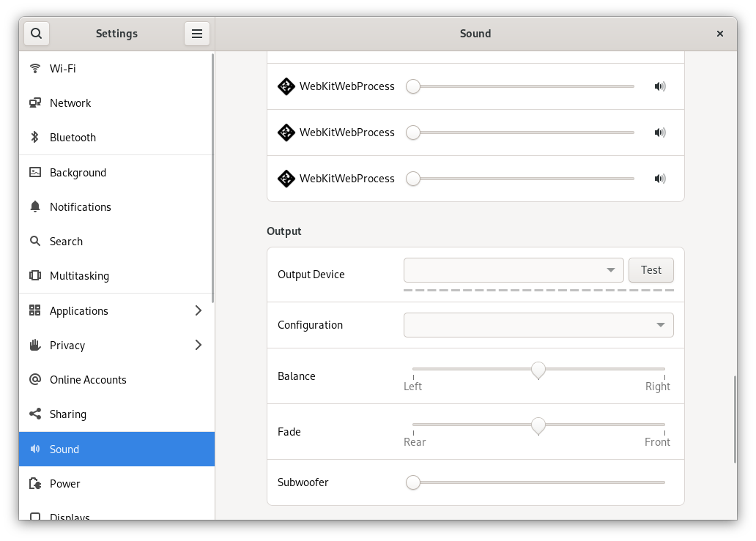Click the third WebKitWebProcess app icon
This screenshot has width=756, height=541.
click(x=286, y=178)
